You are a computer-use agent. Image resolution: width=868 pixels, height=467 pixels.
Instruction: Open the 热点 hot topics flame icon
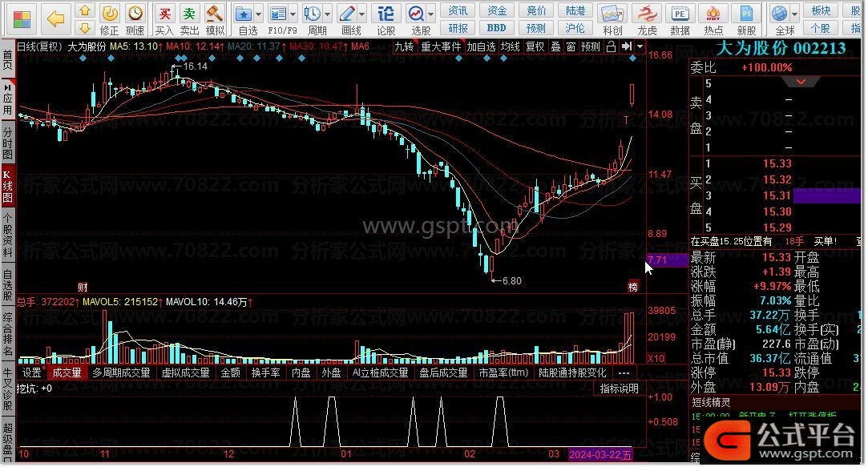[713, 14]
